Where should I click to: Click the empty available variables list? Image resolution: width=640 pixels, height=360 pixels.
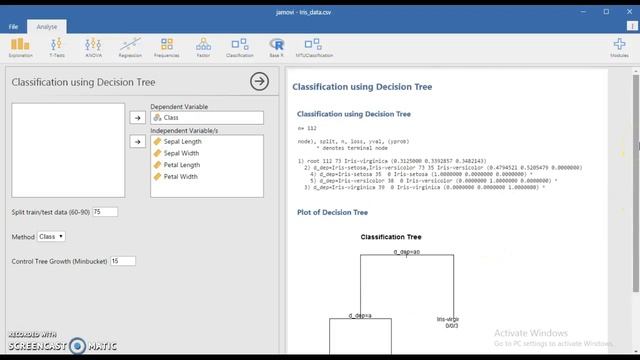point(68,150)
